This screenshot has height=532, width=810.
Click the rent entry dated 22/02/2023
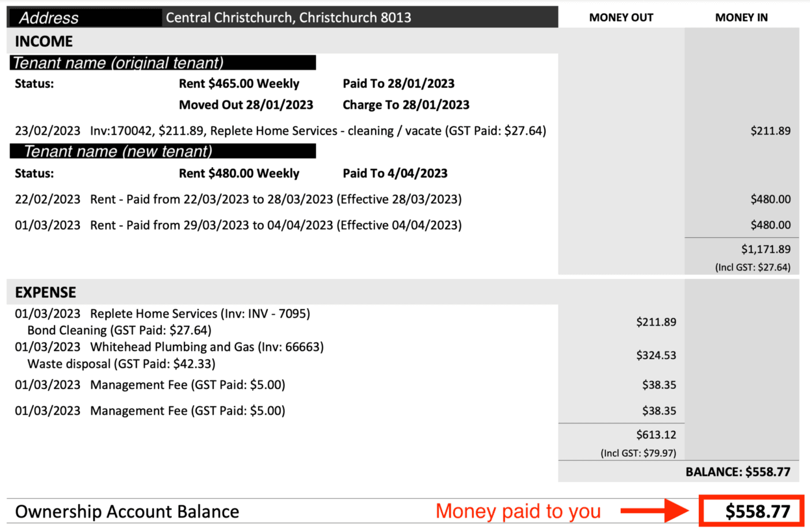238,199
